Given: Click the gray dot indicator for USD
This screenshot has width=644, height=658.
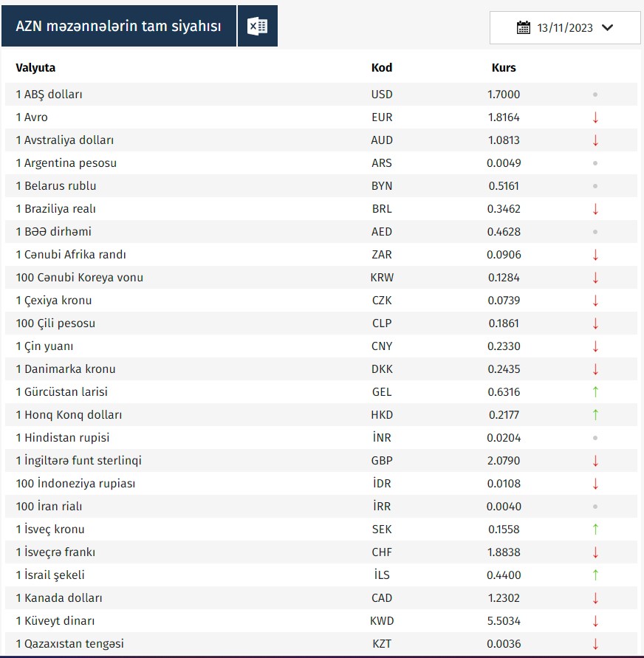Looking at the screenshot, I should click(595, 95).
